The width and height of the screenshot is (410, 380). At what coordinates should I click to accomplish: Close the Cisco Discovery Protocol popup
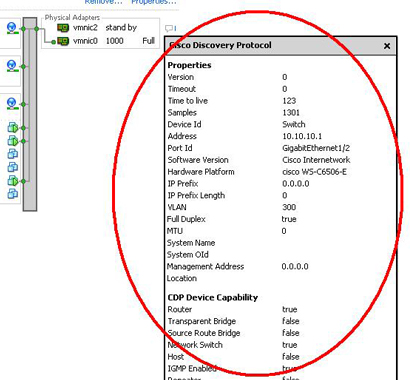tap(387, 46)
